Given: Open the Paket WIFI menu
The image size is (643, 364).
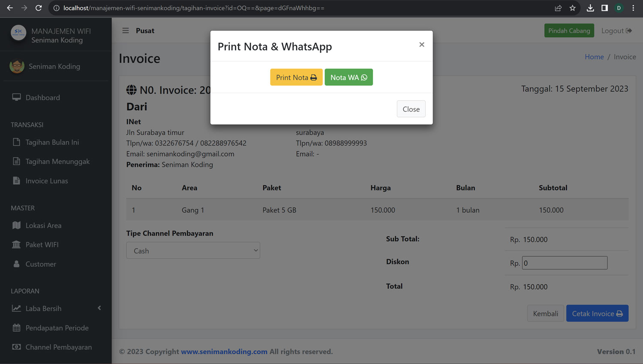Looking at the screenshot, I should click(x=42, y=244).
